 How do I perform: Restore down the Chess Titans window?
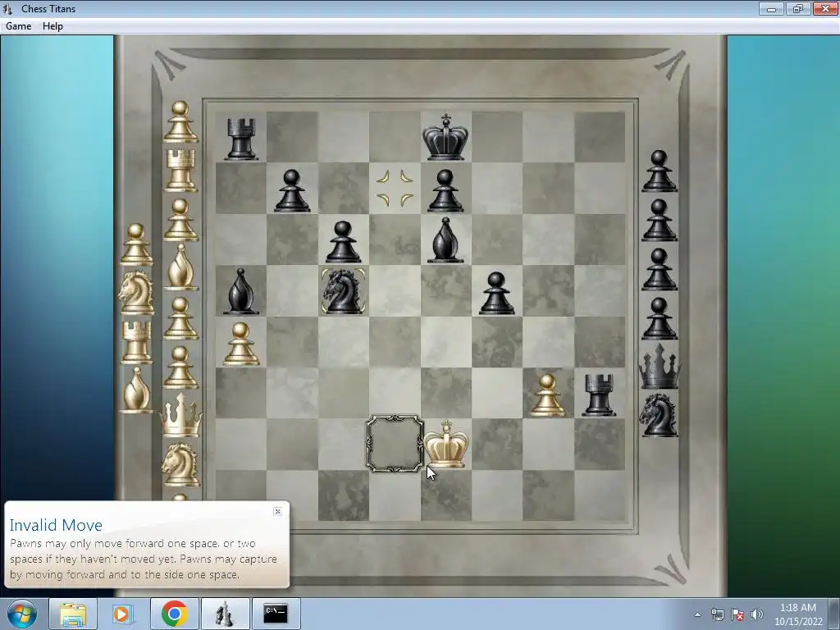tap(798, 8)
